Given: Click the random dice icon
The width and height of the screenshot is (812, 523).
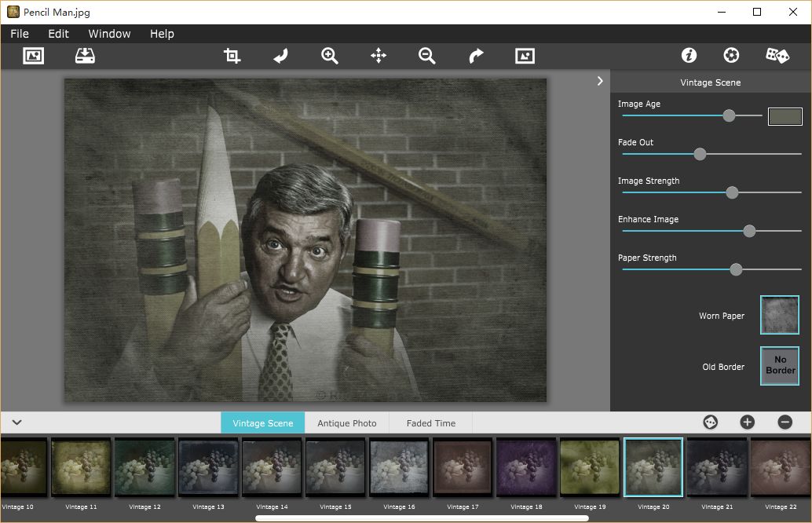Looking at the screenshot, I should click(777, 56).
